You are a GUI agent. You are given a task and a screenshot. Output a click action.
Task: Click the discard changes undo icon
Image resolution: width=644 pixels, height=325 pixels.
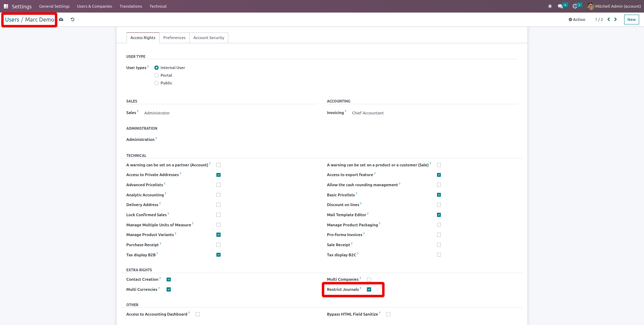(72, 20)
